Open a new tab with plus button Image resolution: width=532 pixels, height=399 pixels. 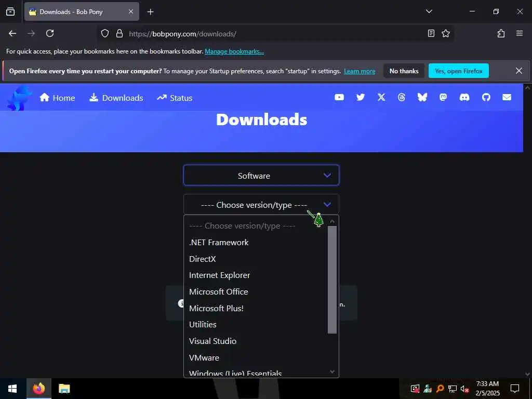(150, 12)
